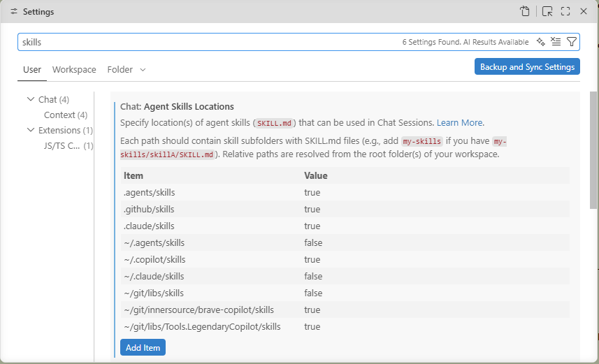Screen dimensions: 599x364
Task: Open the Learn More link
Action: [460, 122]
